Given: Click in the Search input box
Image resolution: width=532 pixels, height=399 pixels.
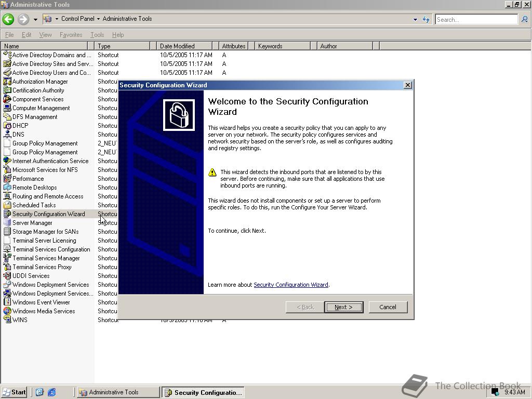Looking at the screenshot, I should point(476,19).
